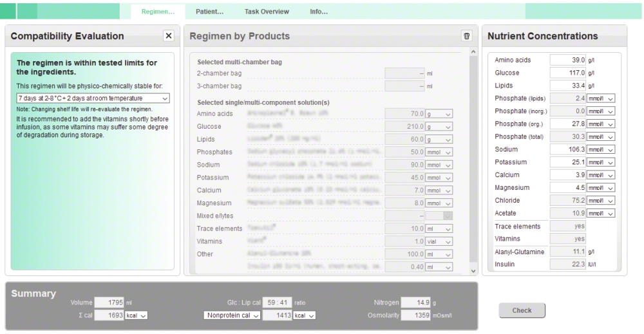644x334 pixels.
Task: Open the Vitamins vial unit dropdown
Action: (439, 241)
